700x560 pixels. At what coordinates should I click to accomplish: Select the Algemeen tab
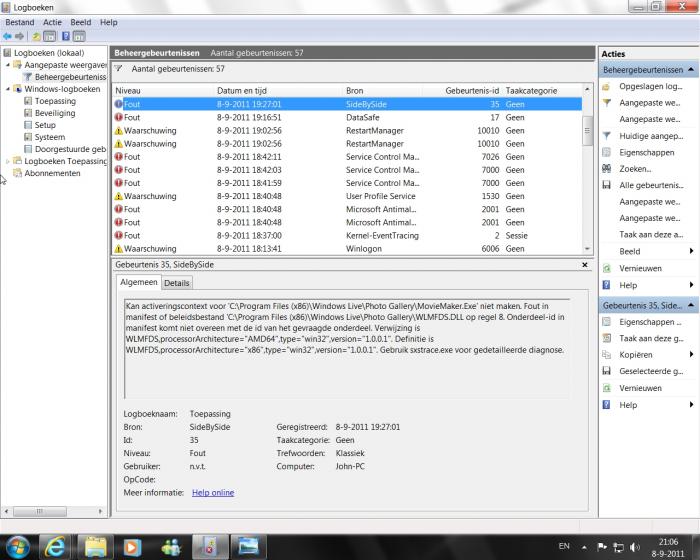pos(139,282)
